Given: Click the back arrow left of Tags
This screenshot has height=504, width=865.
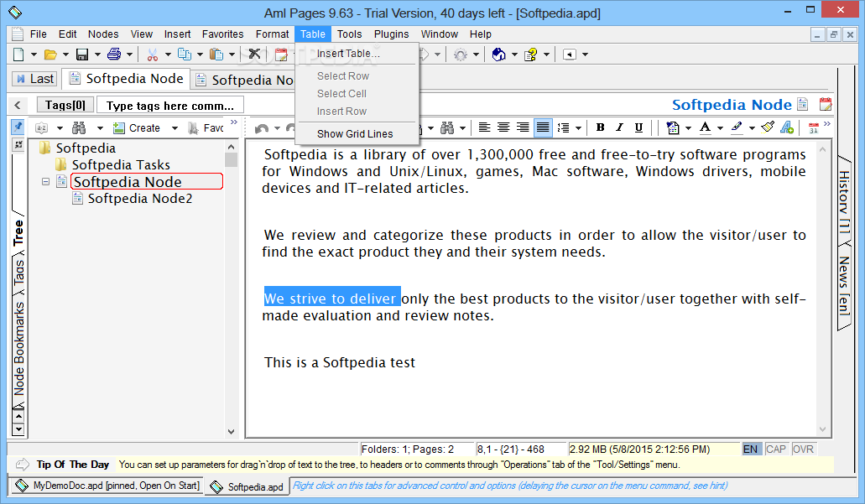Looking at the screenshot, I should click(18, 105).
